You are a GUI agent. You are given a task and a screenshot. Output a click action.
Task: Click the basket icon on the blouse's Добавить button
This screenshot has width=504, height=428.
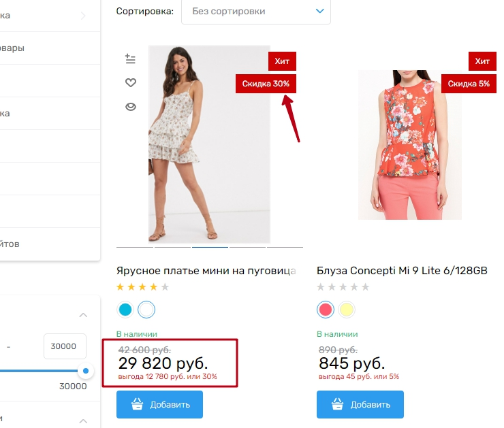point(336,405)
